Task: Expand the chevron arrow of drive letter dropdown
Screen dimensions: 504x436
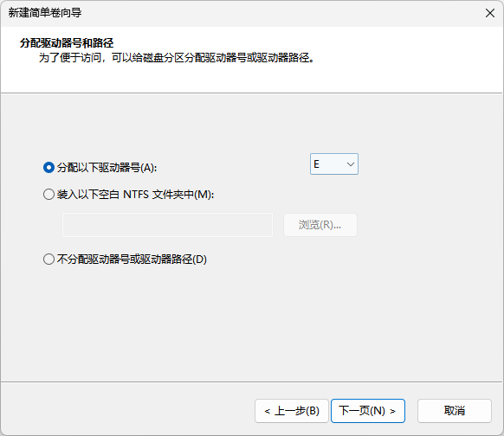Action: point(351,164)
